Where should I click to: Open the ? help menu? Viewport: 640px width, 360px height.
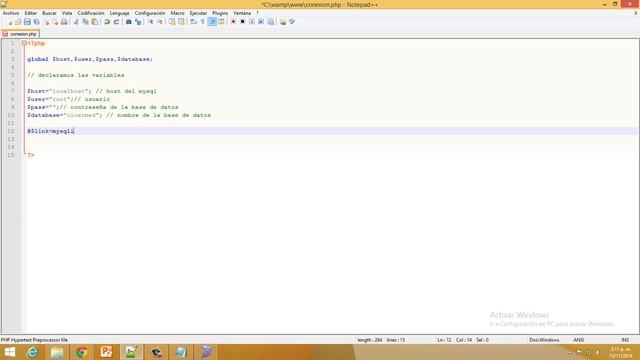coord(257,13)
